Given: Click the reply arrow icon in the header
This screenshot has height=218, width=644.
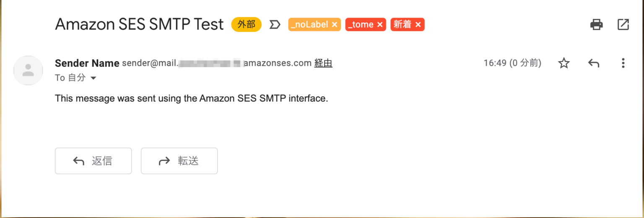Looking at the screenshot, I should point(593,63).
